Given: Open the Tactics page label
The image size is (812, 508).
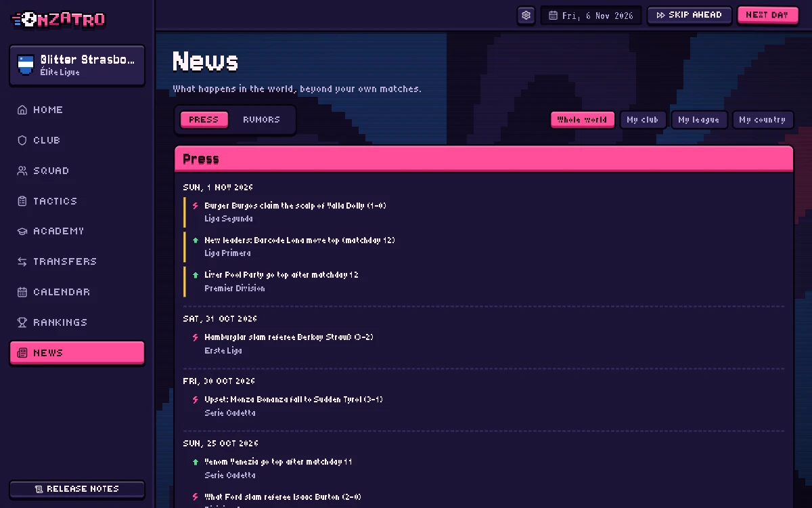Looking at the screenshot, I should point(55,201).
